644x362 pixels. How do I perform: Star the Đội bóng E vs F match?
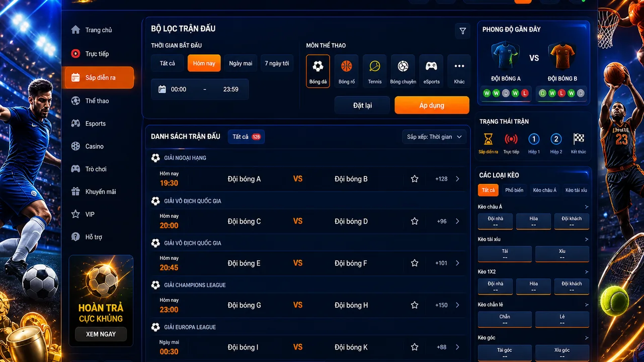(x=415, y=263)
